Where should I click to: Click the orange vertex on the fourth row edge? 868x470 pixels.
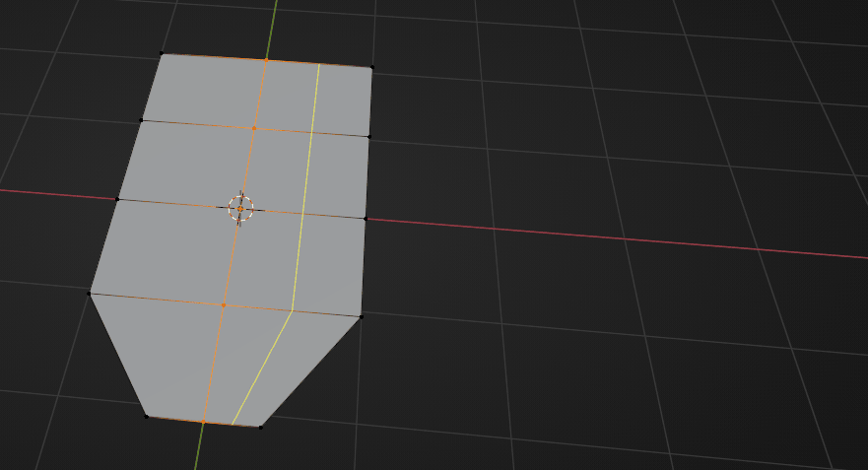click(x=224, y=305)
